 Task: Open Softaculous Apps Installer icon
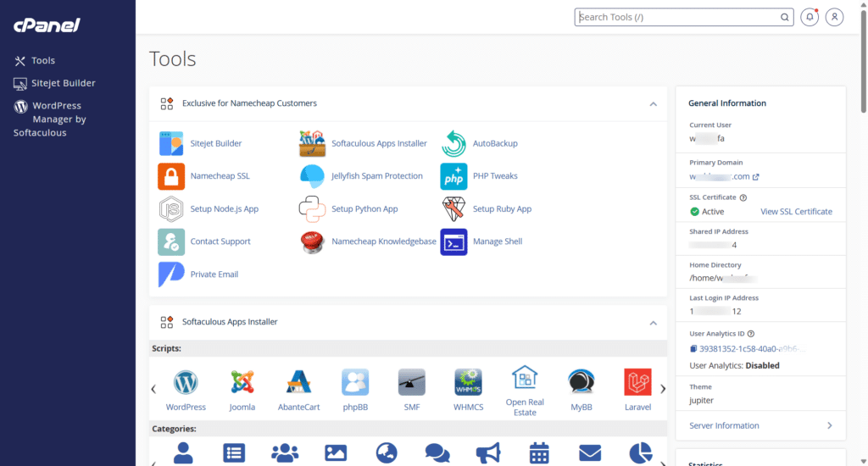312,143
